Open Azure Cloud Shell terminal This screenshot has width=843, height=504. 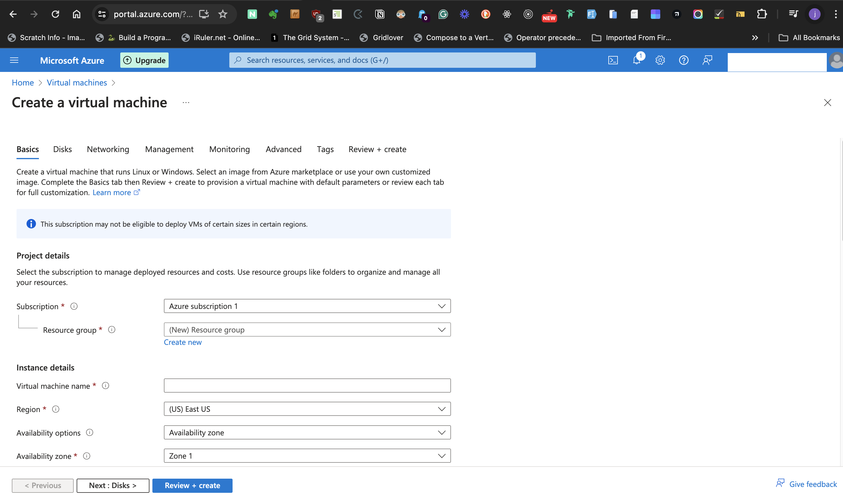pos(613,60)
